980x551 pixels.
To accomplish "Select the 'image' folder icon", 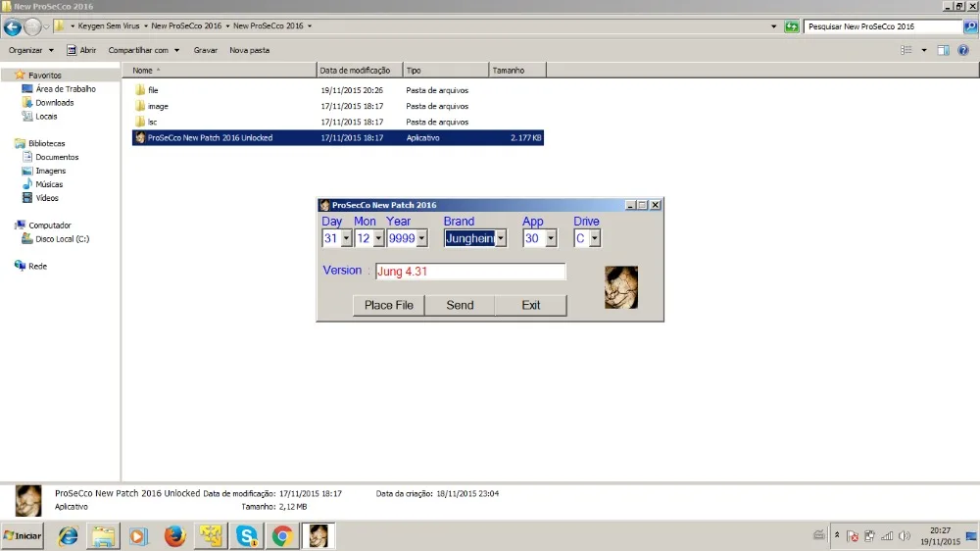I will pyautogui.click(x=140, y=106).
